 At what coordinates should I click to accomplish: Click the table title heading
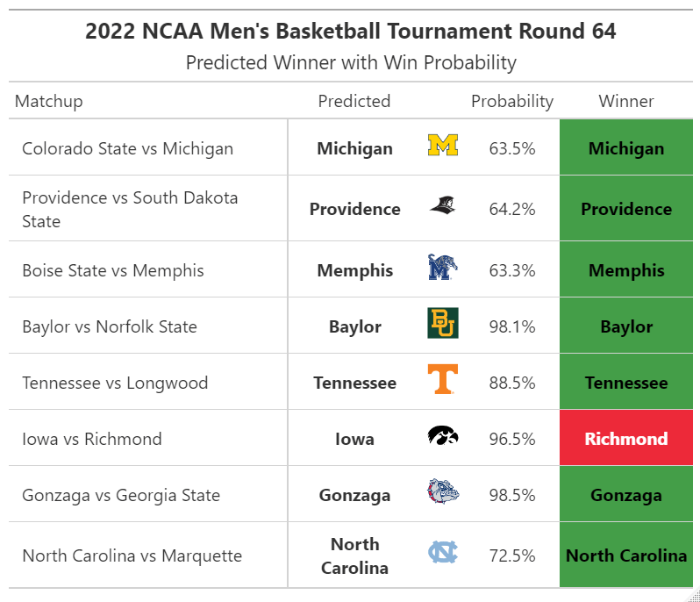pyautogui.click(x=351, y=32)
